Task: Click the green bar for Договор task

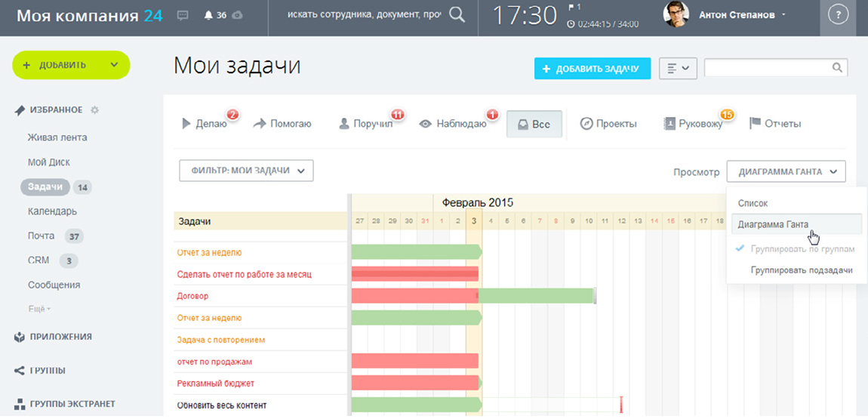Action: (537, 296)
